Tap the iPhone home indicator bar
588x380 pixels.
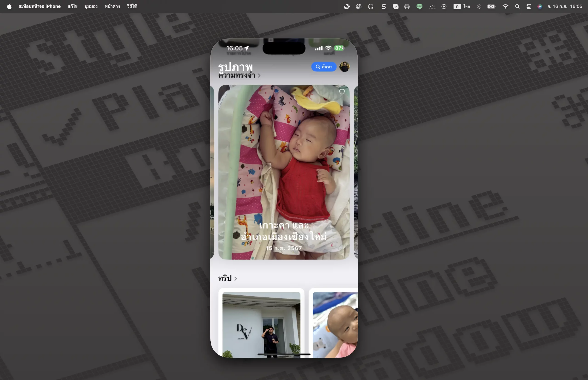284,354
